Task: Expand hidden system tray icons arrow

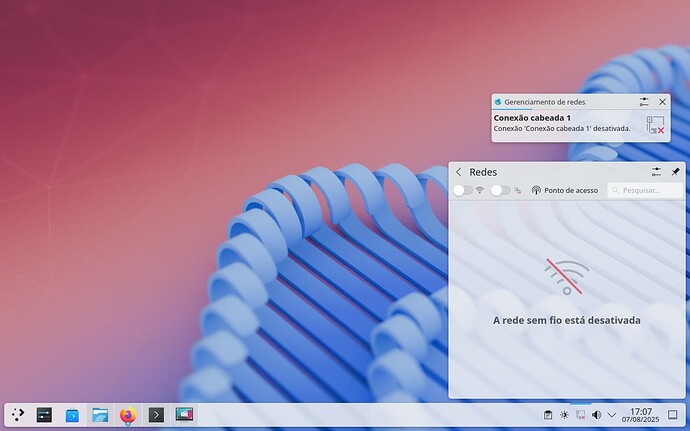Action: click(x=612, y=414)
